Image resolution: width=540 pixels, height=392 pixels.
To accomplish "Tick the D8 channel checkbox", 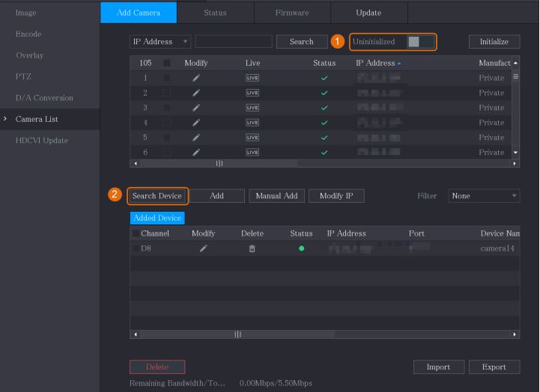I will pyautogui.click(x=136, y=248).
